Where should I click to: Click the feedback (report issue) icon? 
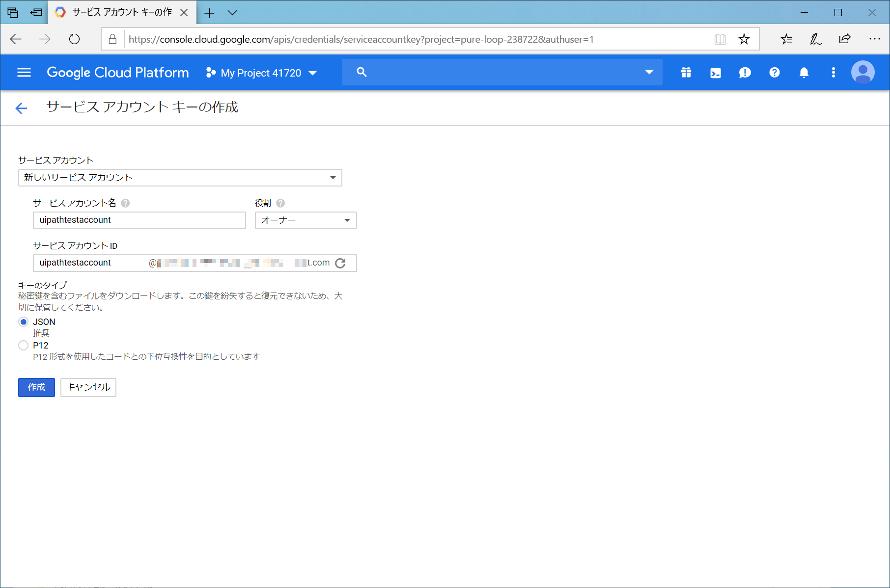click(x=745, y=72)
